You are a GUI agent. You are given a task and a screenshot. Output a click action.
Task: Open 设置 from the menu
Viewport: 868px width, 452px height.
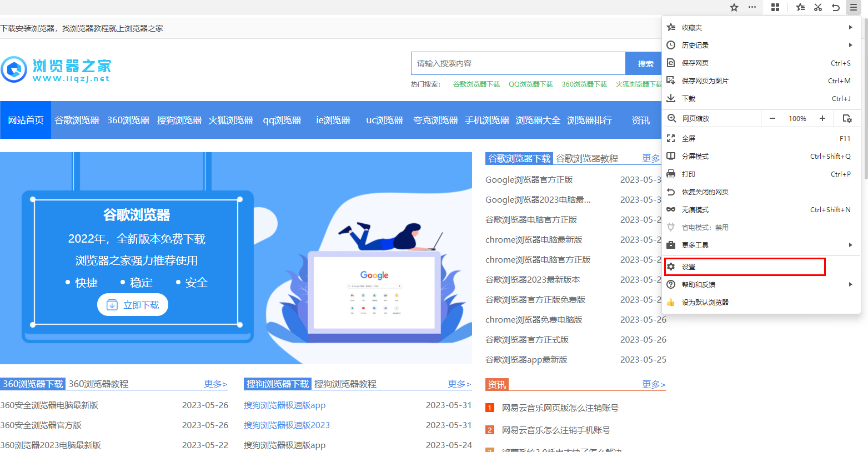click(761, 267)
